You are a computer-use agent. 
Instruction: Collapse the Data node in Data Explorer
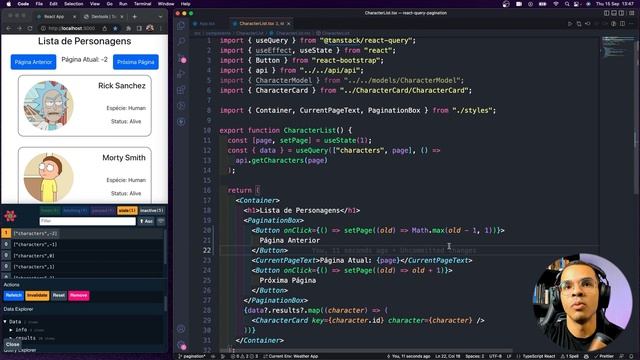(x=5, y=322)
